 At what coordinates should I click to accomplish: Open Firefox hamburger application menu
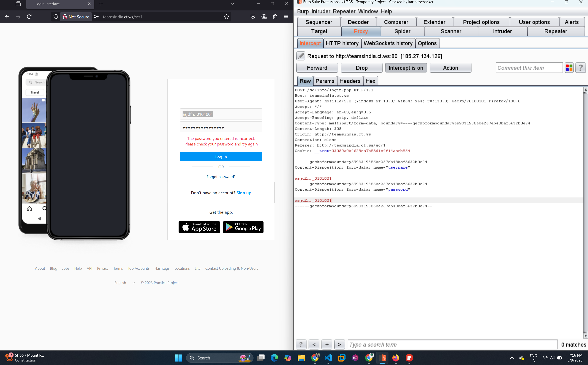click(x=286, y=17)
